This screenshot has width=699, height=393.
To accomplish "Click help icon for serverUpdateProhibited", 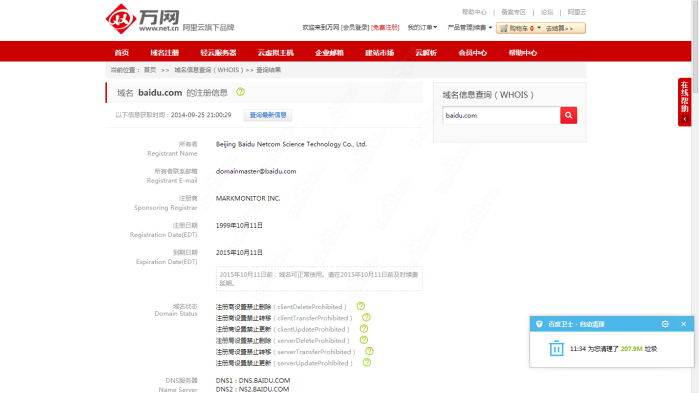I will [367, 362].
